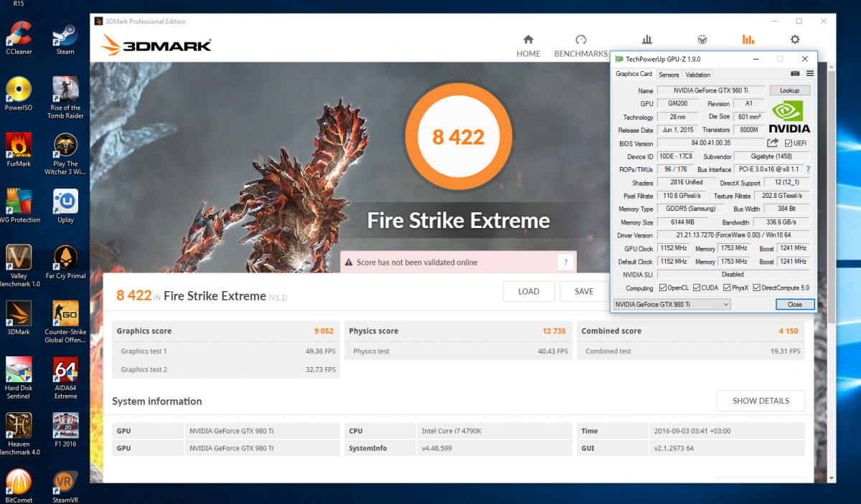The width and height of the screenshot is (861, 504).
Task: Open the 3DMark desktop shortcut
Action: click(x=18, y=318)
